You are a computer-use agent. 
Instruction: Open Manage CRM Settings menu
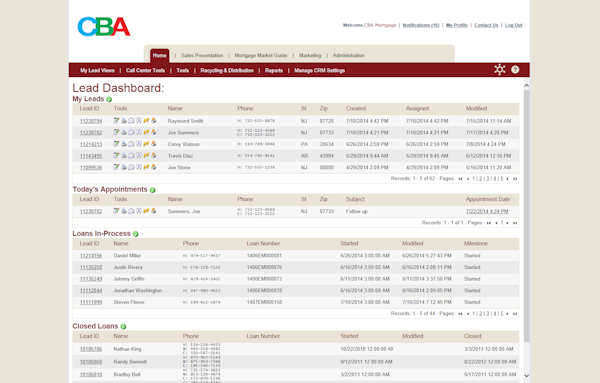coord(320,70)
